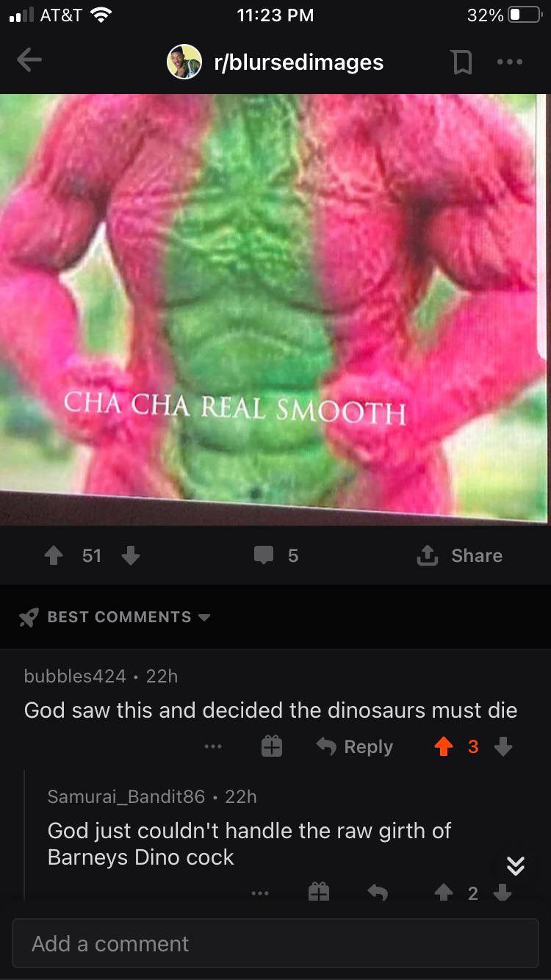The width and height of the screenshot is (551, 980).
Task: Reply arrow on Samurai_Bandit86's comment
Action: click(x=378, y=893)
